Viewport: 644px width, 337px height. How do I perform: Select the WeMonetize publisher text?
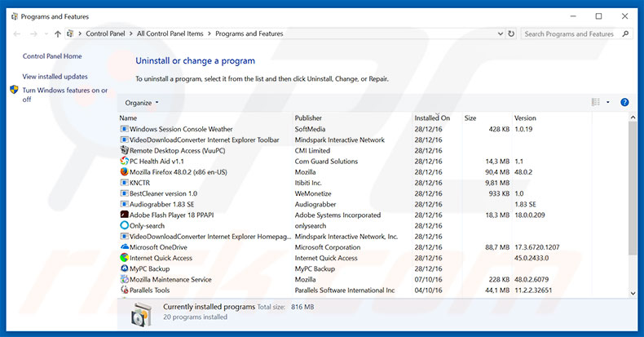(313, 193)
